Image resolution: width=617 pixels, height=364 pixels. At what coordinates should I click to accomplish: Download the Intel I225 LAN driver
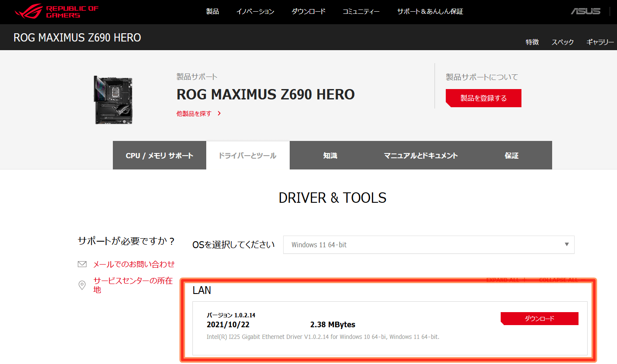click(539, 319)
